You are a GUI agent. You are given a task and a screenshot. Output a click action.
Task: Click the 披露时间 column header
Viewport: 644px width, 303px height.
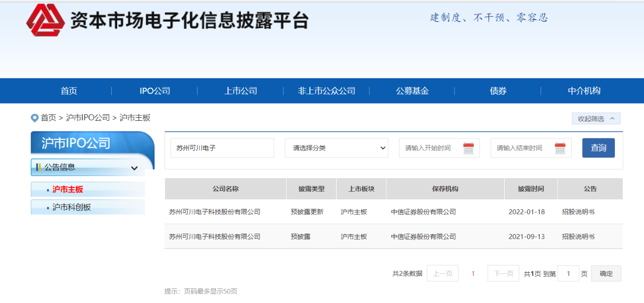531,189
